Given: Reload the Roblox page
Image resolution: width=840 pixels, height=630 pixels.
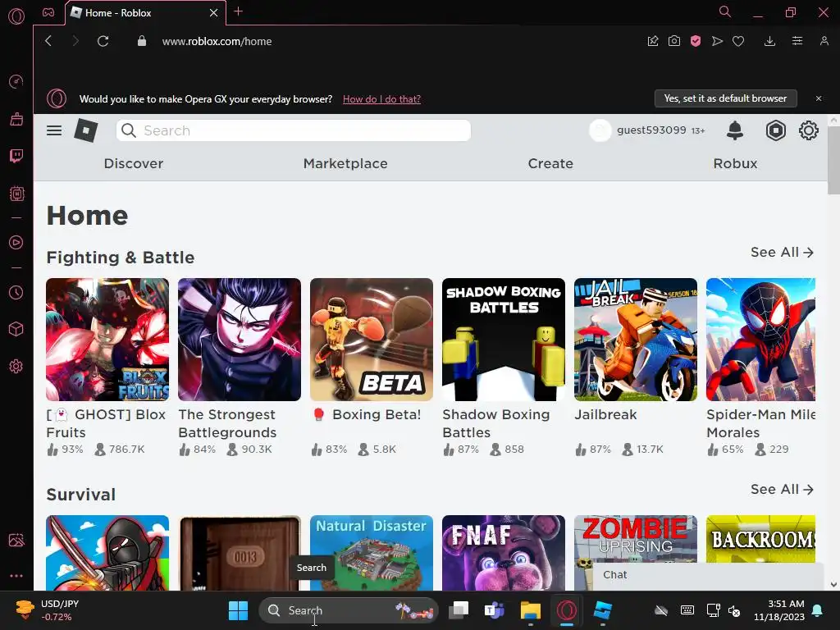Looking at the screenshot, I should (x=103, y=41).
